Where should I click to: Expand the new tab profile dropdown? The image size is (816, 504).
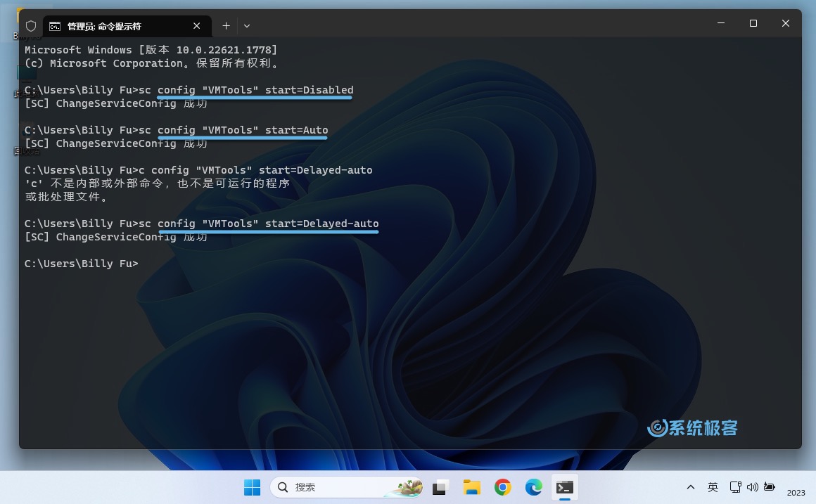[x=247, y=26]
